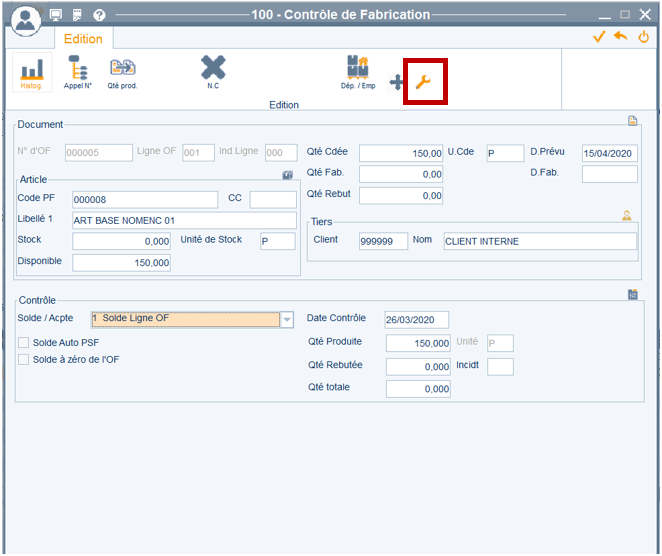
Task: Click the greyed Unité field
Action: coord(500,343)
